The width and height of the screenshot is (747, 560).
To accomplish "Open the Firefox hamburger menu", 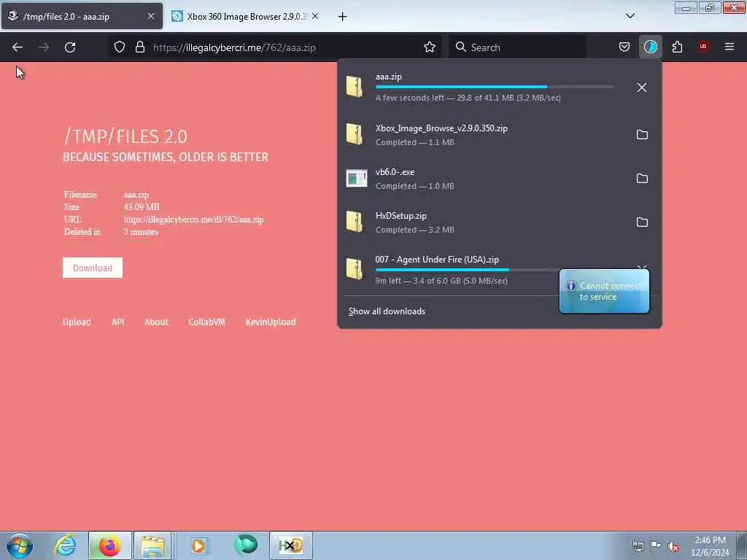I will [x=729, y=47].
